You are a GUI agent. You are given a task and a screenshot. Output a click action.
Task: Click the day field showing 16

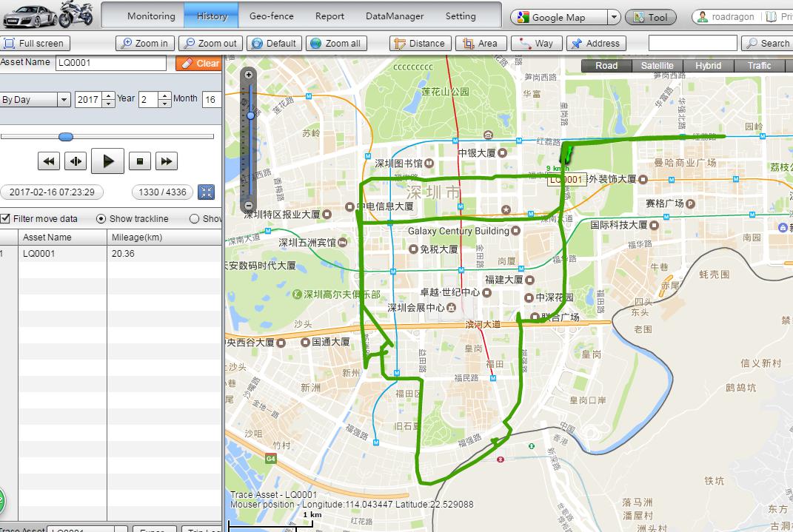212,100
